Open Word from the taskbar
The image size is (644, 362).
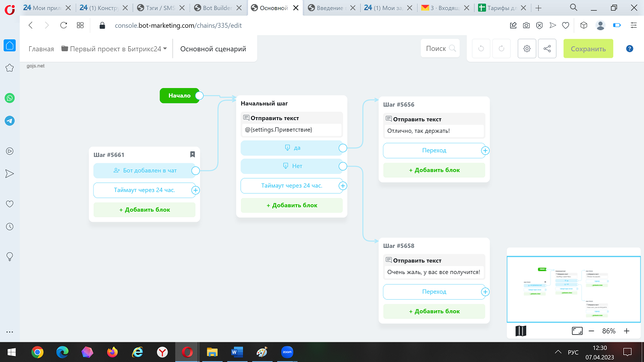236,352
